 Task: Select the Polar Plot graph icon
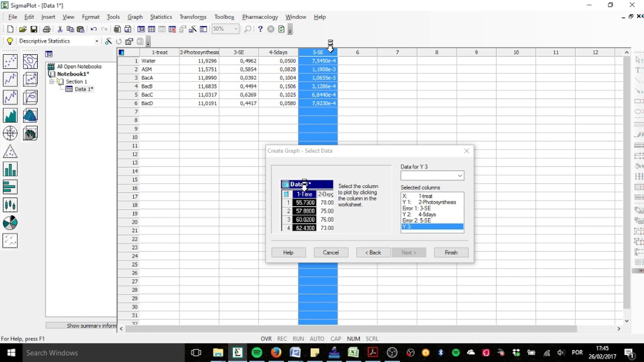pos(10,133)
